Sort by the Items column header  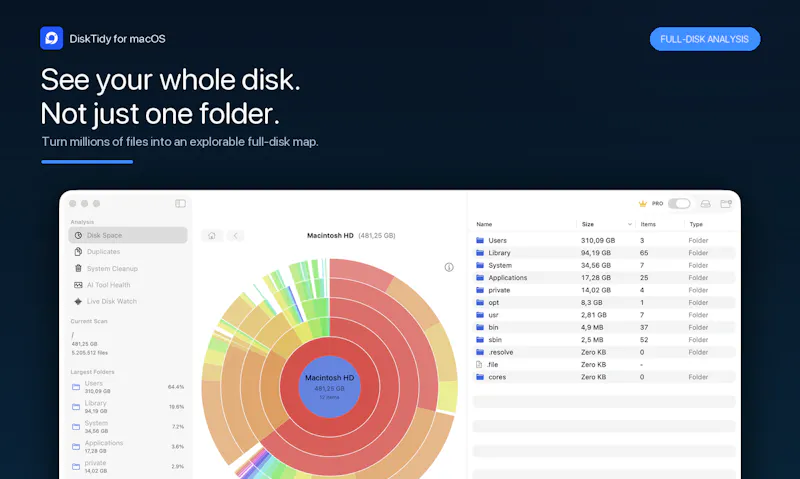tap(648, 224)
